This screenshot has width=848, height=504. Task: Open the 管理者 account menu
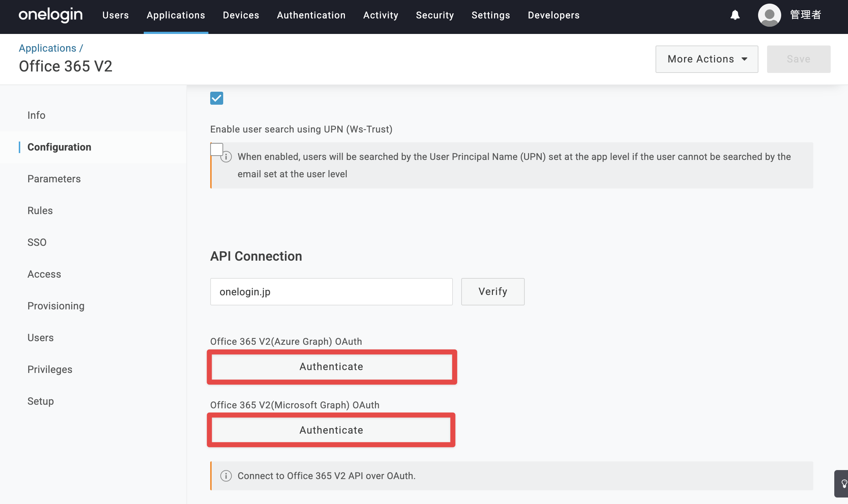tap(806, 15)
